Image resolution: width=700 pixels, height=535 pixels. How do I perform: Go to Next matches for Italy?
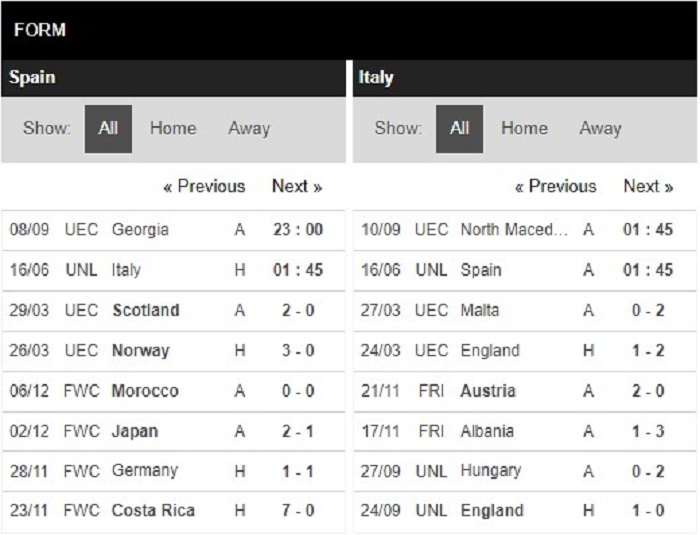click(648, 186)
